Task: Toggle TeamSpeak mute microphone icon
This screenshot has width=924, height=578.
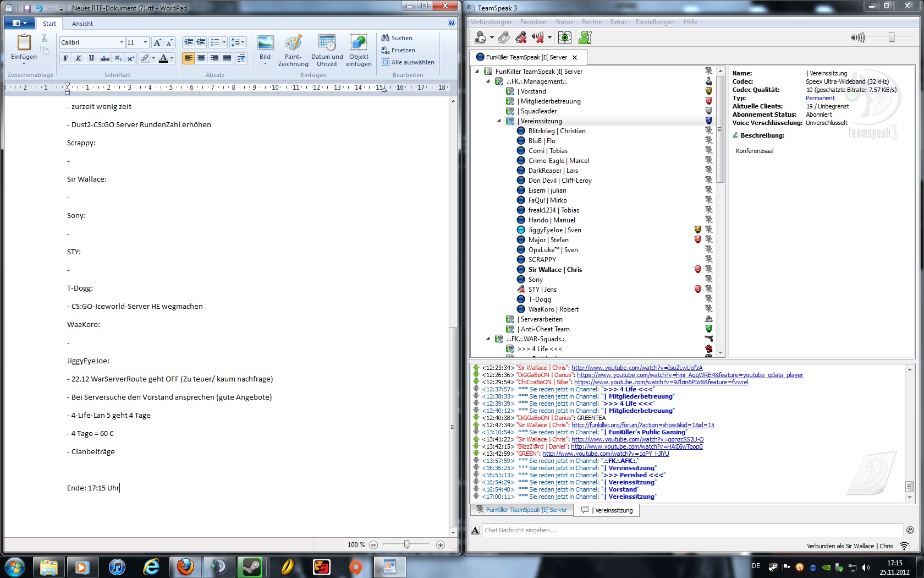Action: [x=521, y=37]
